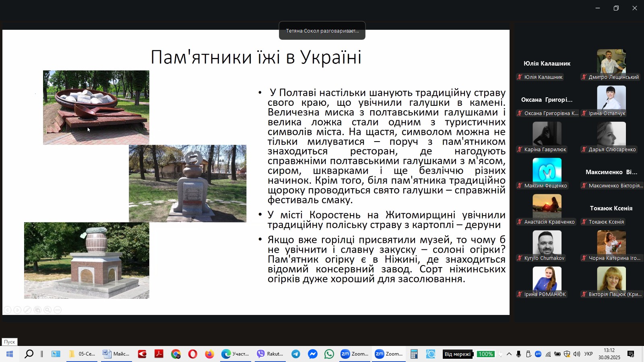Open WhatsApp from the taskbar
Viewport: 644px width, 362px height.
coord(329,354)
